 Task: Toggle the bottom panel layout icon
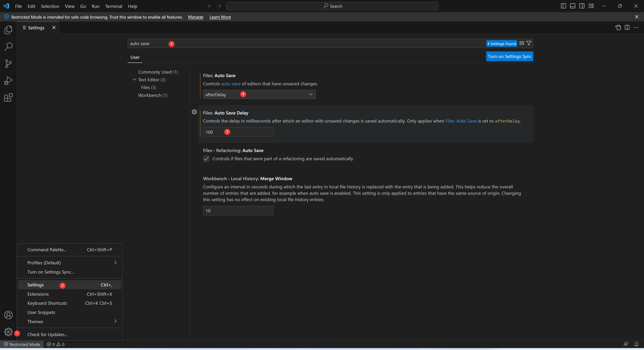point(573,6)
